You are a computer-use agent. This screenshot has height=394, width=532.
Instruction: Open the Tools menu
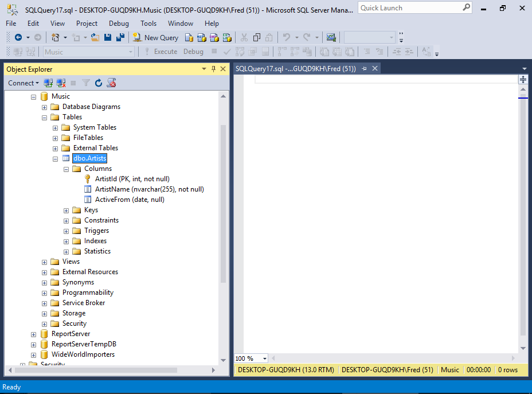148,23
